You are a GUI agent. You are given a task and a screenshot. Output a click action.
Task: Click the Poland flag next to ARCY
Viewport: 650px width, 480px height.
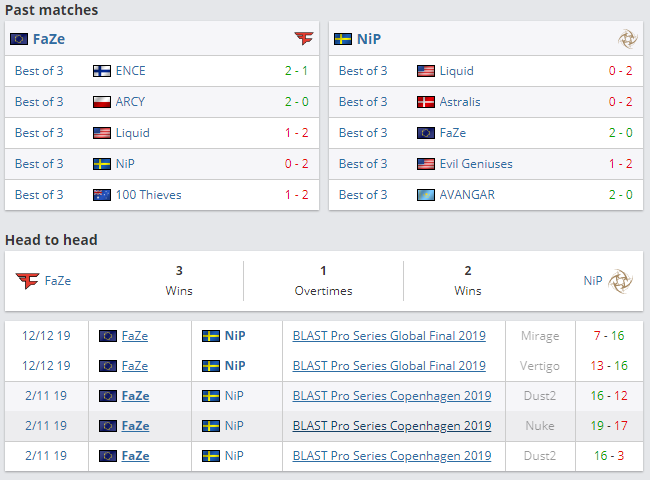pyautogui.click(x=101, y=102)
